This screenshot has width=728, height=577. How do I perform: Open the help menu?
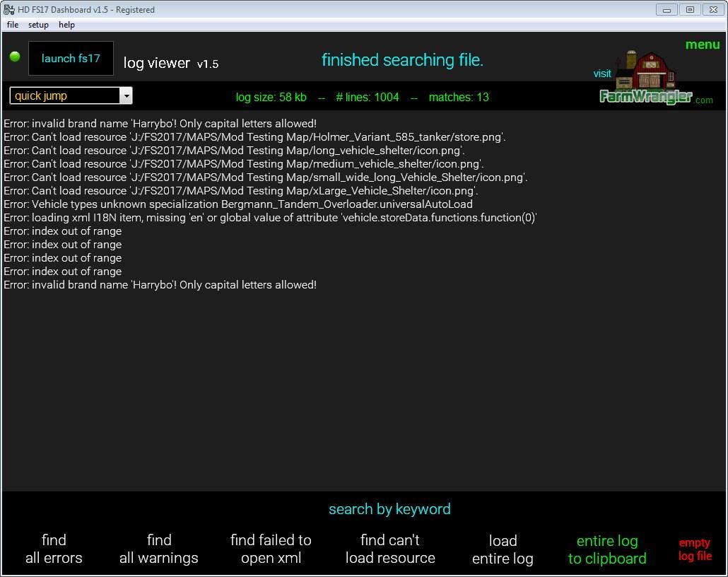click(66, 25)
